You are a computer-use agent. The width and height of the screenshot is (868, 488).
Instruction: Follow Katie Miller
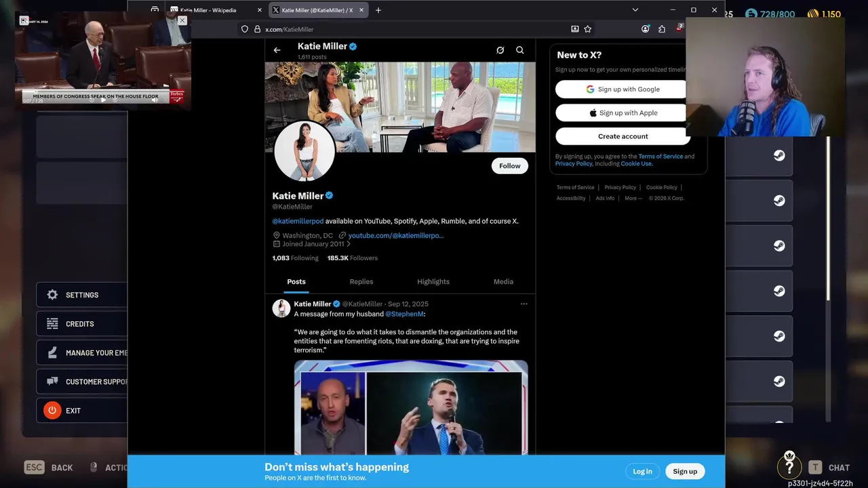[x=510, y=166]
